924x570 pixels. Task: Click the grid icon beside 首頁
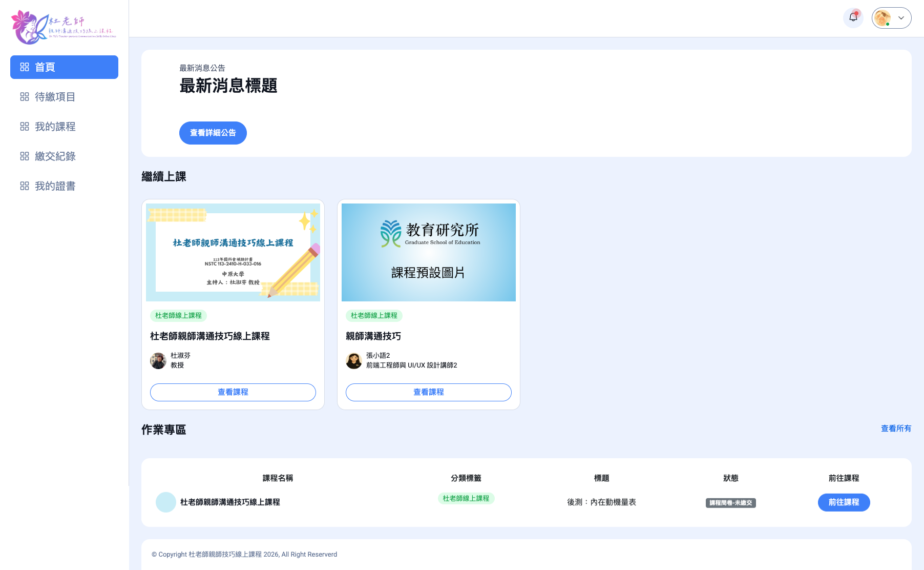point(25,67)
